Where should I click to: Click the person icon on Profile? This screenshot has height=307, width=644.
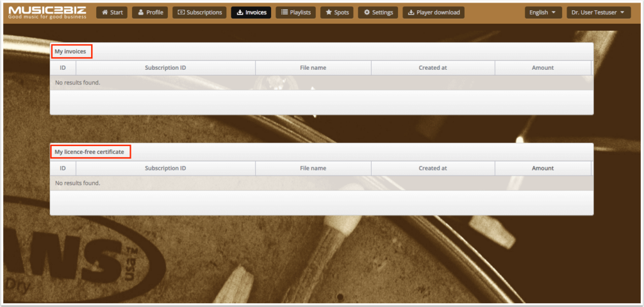point(141,13)
